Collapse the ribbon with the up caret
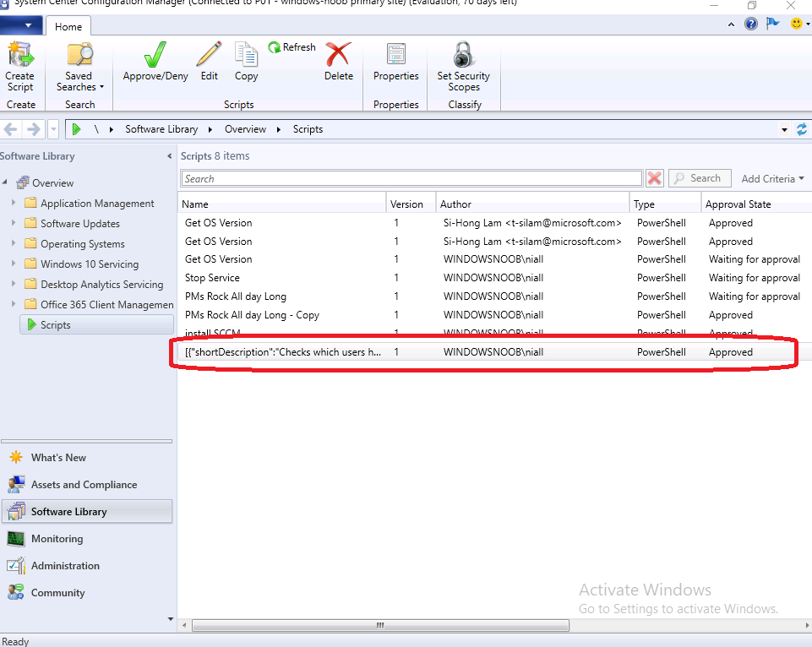 click(x=731, y=24)
